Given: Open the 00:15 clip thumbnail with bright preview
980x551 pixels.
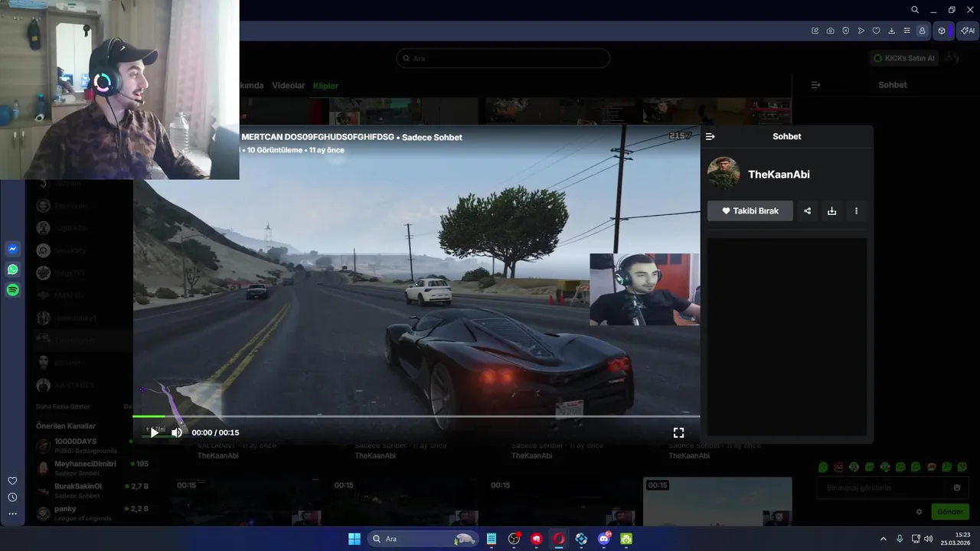Looking at the screenshot, I should coord(717,501).
